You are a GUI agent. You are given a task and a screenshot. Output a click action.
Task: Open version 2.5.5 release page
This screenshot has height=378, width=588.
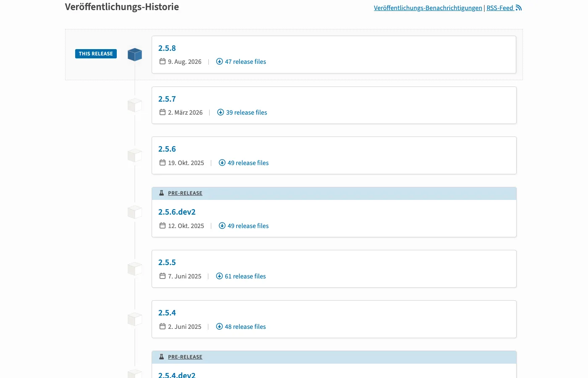point(167,262)
